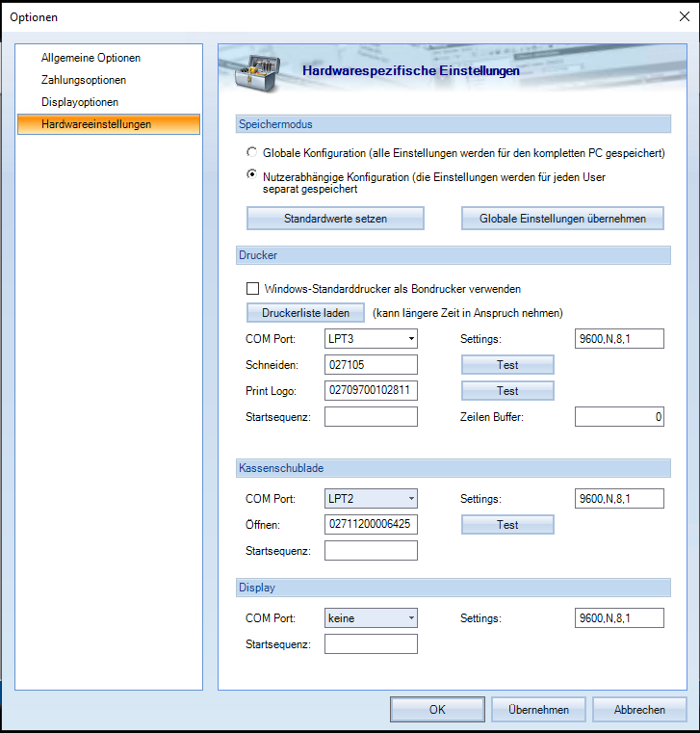This screenshot has width=700, height=733.
Task: Click the Zeilen Buffer input field
Action: coord(619,416)
